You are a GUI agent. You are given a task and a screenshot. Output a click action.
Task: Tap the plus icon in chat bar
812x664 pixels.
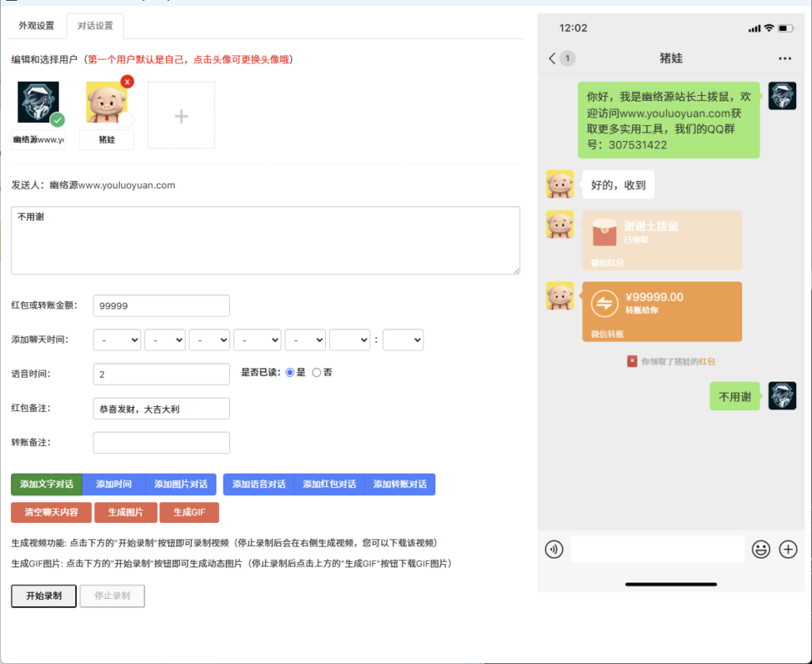(x=787, y=549)
